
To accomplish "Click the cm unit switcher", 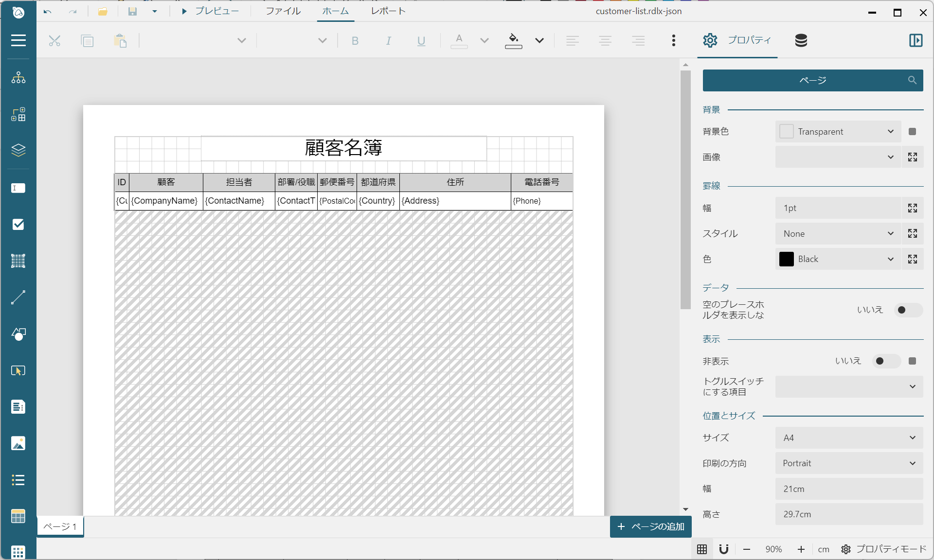I will 823,549.
